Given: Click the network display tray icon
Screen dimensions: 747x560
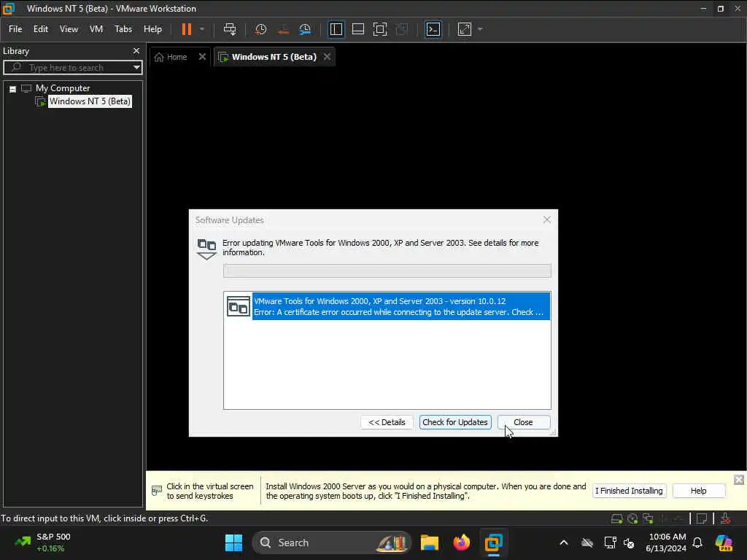Looking at the screenshot, I should pos(610,542).
